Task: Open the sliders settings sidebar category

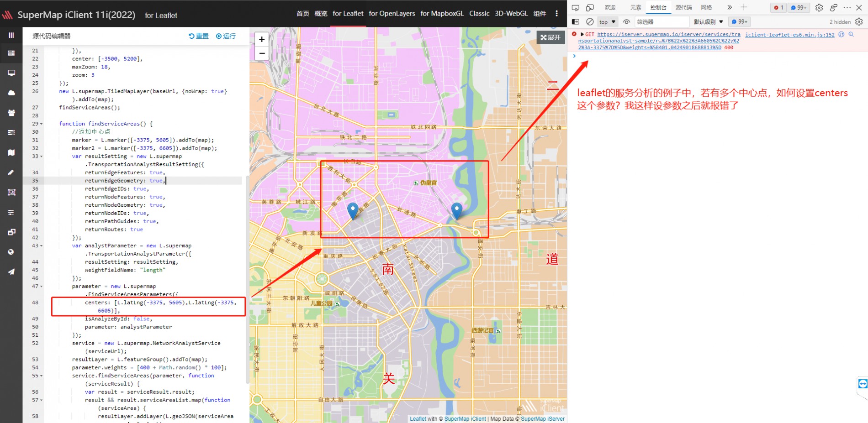Action: pos(11,212)
